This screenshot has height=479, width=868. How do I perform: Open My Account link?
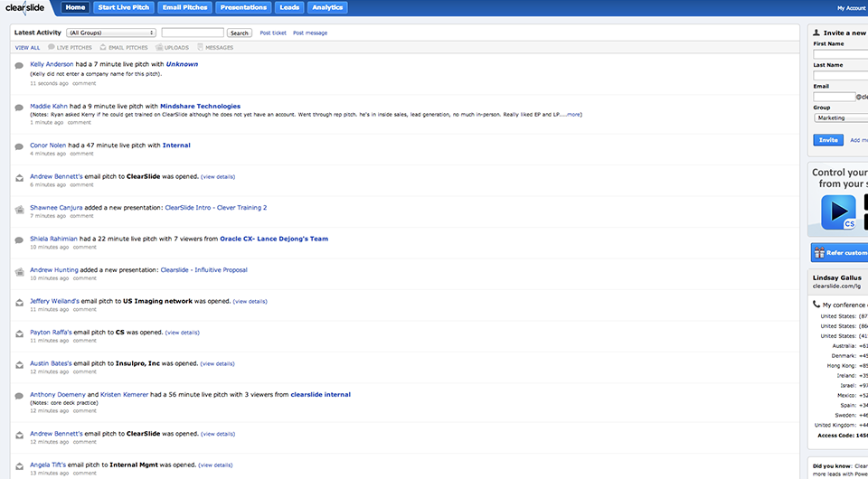click(x=852, y=8)
